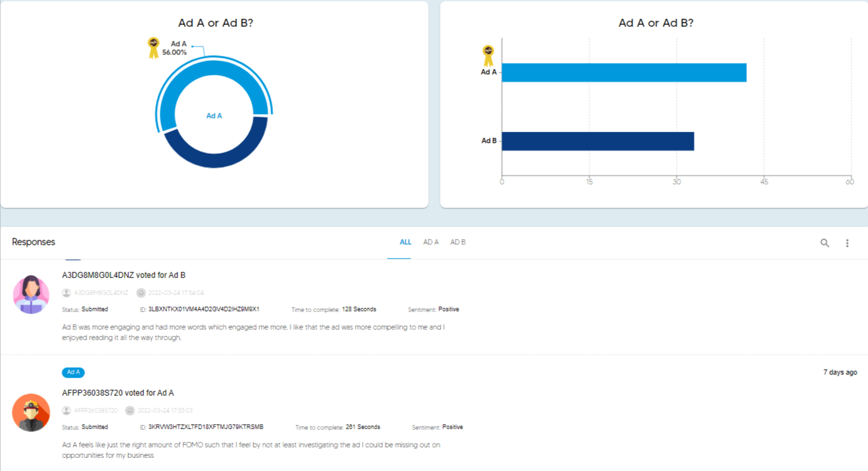Switch to the AD A tab
This screenshot has height=471, width=868.
coord(430,241)
